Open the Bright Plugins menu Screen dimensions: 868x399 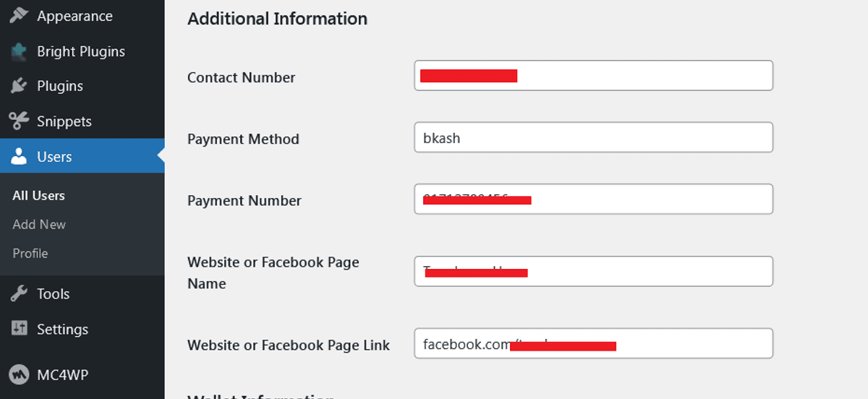(82, 51)
